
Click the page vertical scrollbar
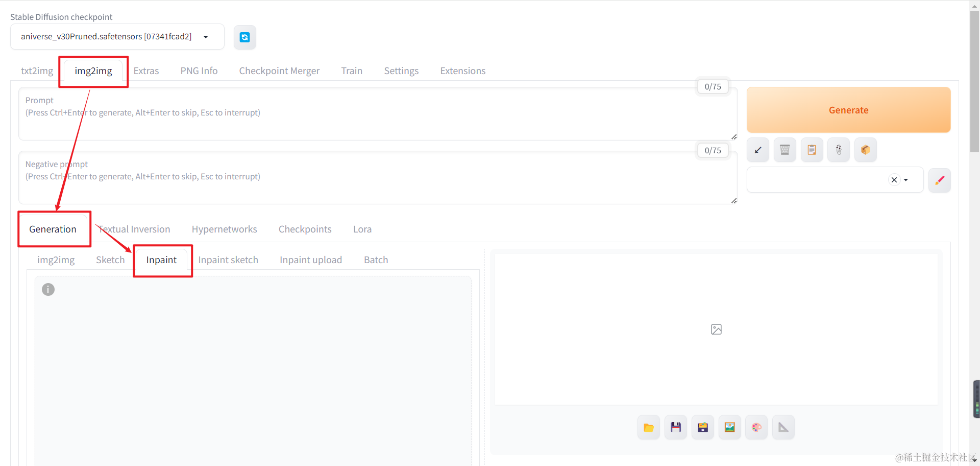click(x=974, y=82)
